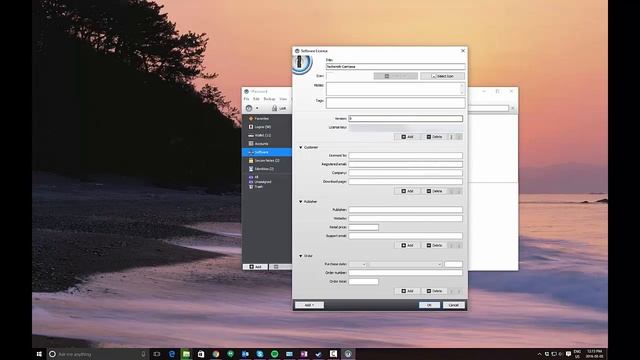640x360 pixels.
Task: Click the Select Icon button
Action: tap(442, 76)
